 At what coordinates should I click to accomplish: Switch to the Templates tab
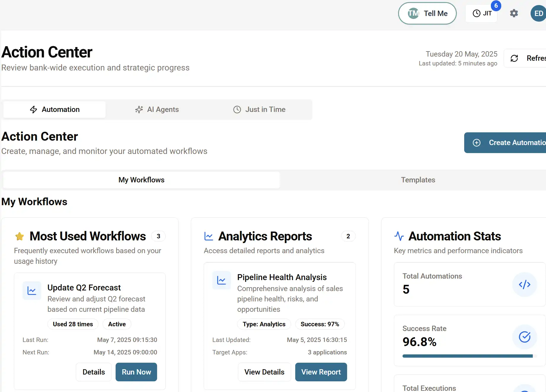point(418,180)
